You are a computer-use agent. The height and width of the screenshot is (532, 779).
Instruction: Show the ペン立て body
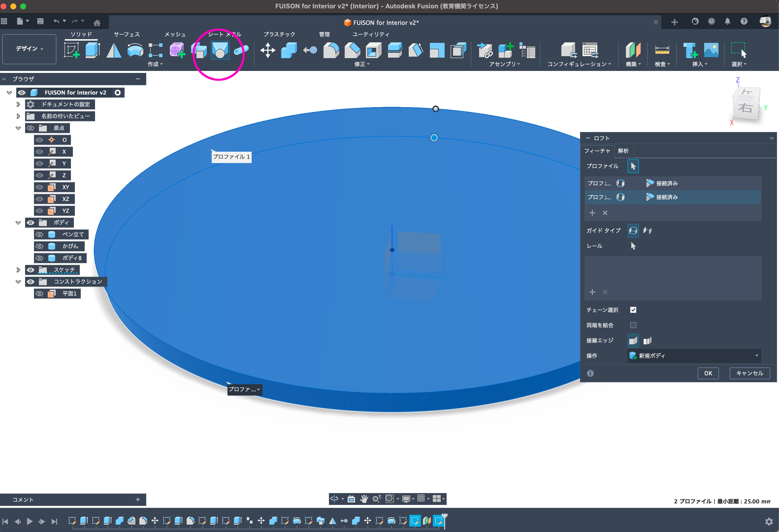tap(40, 234)
